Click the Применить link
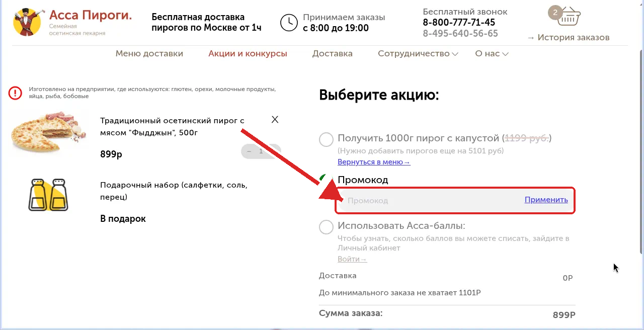This screenshot has height=330, width=644. 546,200
